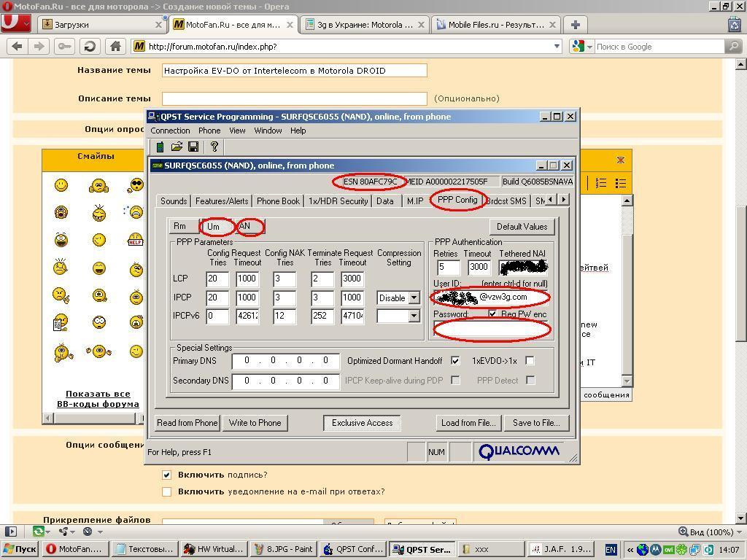Image resolution: width=747 pixels, height=560 pixels.
Task: Open the Connection menu in QPST
Action: coord(170,131)
